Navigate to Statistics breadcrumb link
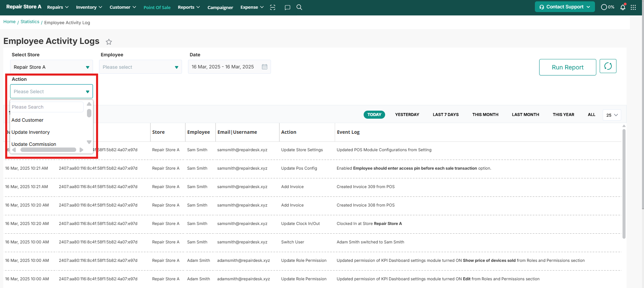The width and height of the screenshot is (644, 288). click(30, 22)
